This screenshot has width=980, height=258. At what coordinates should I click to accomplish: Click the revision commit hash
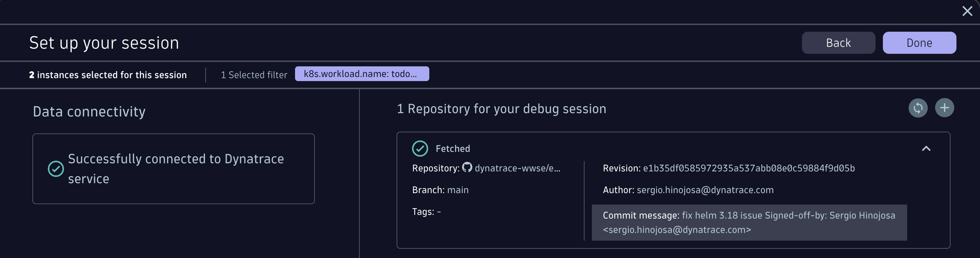click(x=748, y=168)
